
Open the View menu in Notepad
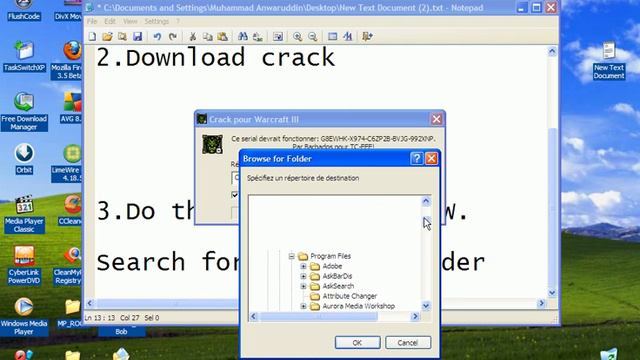coord(130,21)
